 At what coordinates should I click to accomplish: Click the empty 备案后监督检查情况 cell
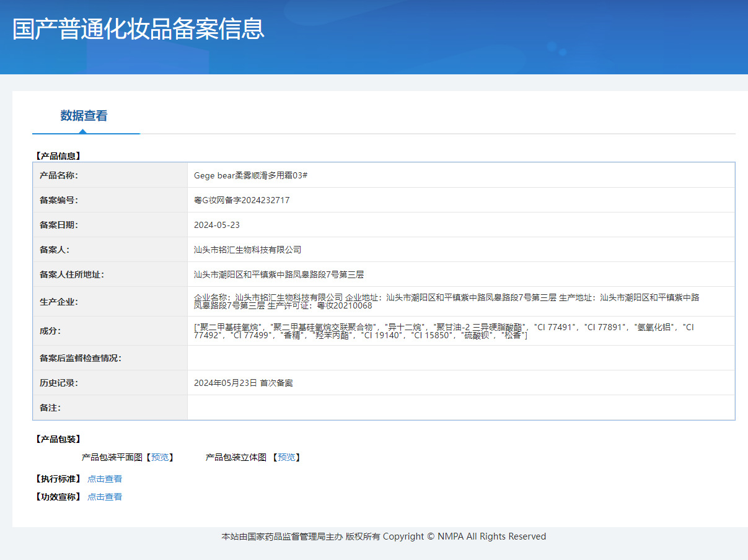(x=462, y=357)
